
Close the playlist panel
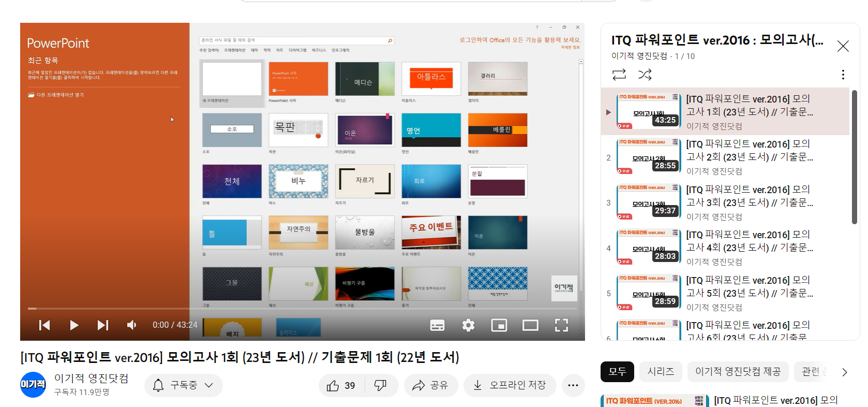click(x=843, y=46)
